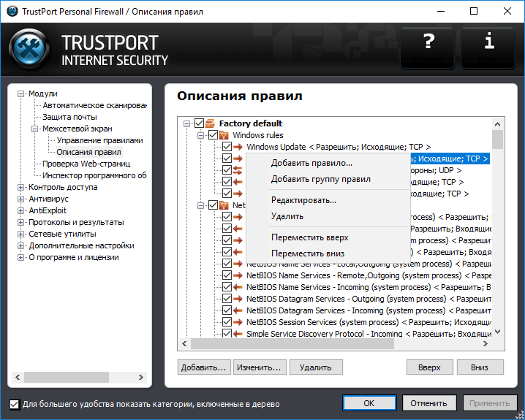Image resolution: width=525 pixels, height=420 pixels.
Task: Click rules list scroll-down arrow
Action: (497, 332)
